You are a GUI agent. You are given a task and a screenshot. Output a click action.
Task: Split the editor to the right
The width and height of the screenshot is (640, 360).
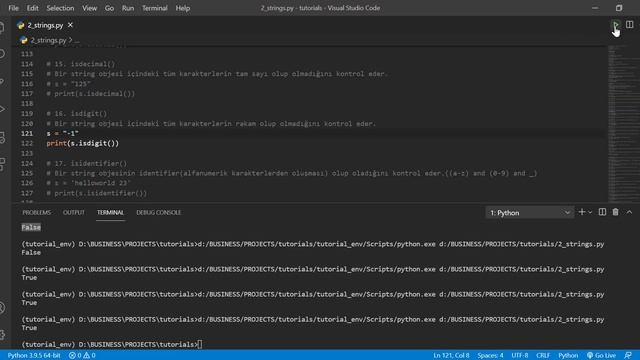click(629, 25)
